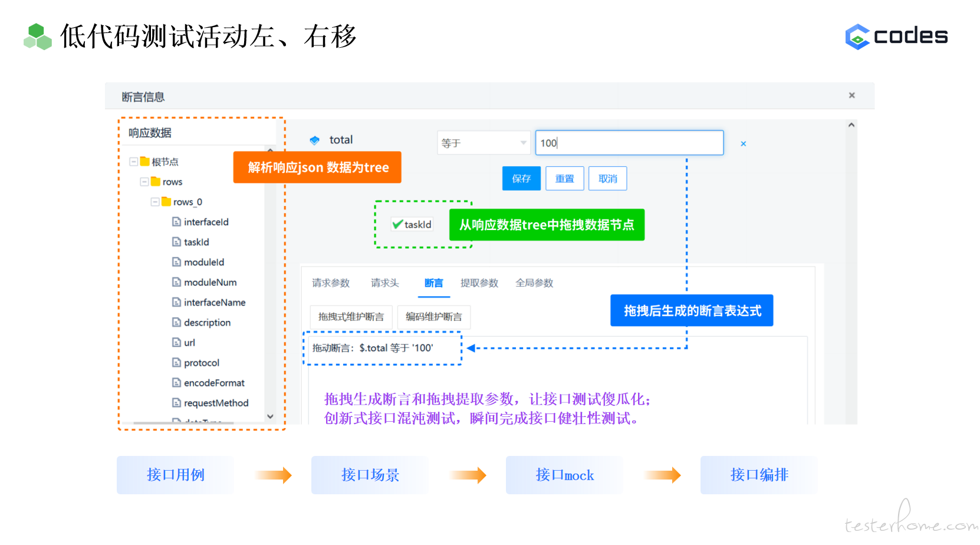Click the interfaceId file icon in tree

coord(176,222)
